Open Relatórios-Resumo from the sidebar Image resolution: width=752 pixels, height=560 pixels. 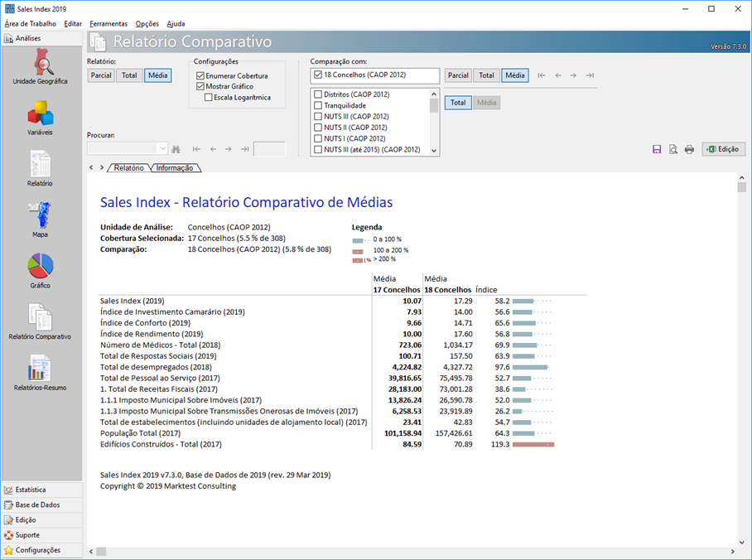click(40, 372)
